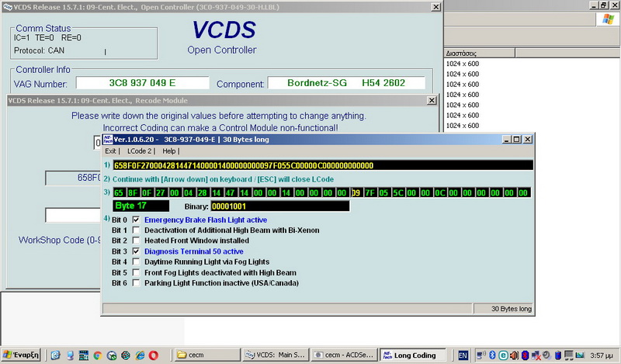Switch to Long Coding taskbar button
This screenshot has height=364, width=621.
tap(413, 355)
